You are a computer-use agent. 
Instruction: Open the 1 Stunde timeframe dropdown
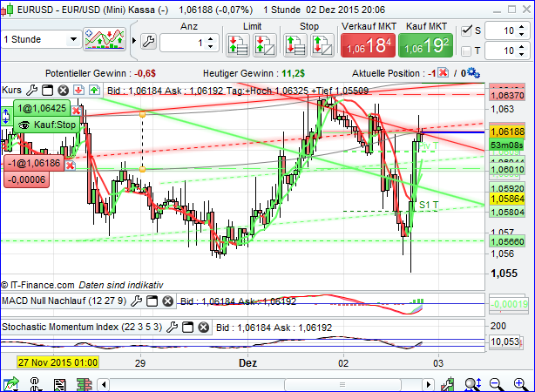click(x=71, y=40)
